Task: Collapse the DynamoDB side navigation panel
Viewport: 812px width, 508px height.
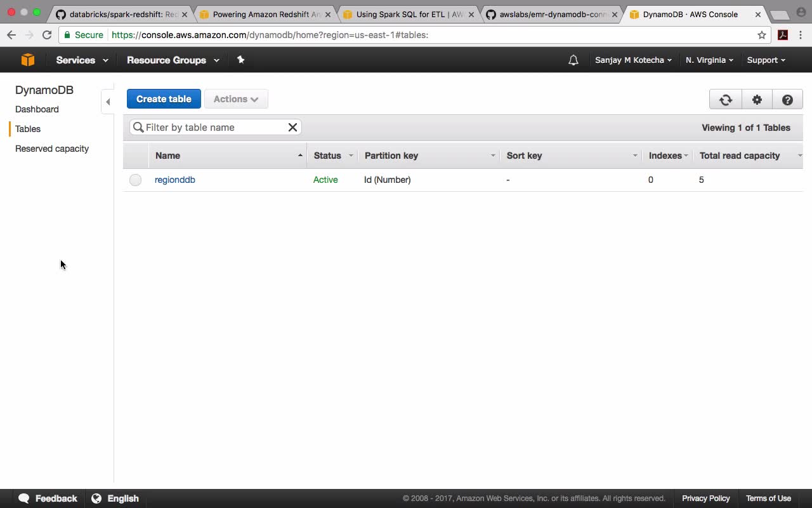Action: click(x=108, y=102)
